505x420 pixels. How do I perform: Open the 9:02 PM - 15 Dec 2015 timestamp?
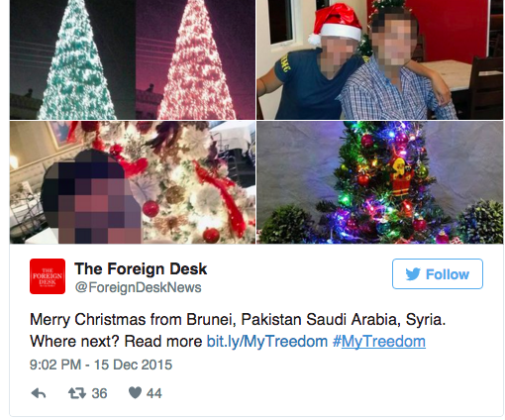point(101,365)
